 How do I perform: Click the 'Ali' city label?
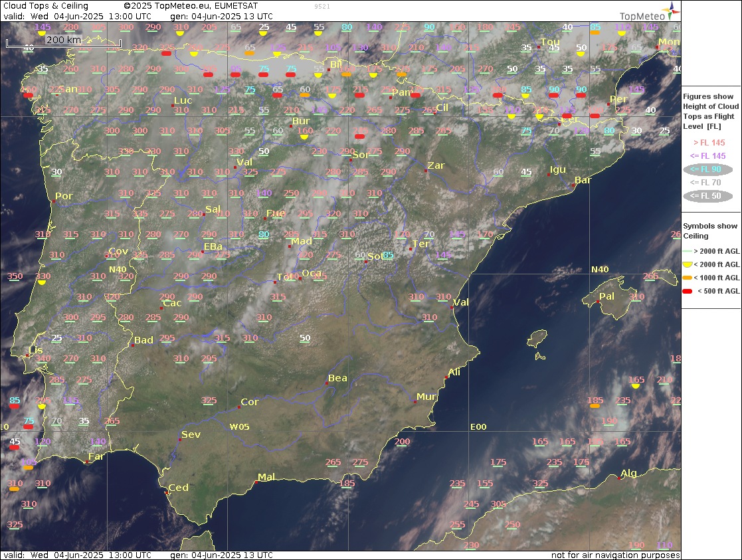coord(454,372)
